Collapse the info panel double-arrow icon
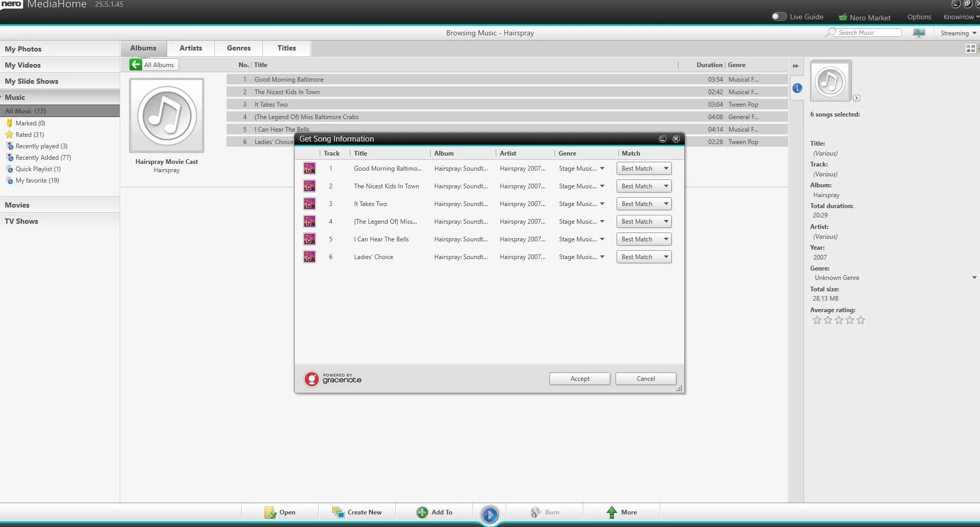This screenshot has height=527, width=980. (796, 66)
